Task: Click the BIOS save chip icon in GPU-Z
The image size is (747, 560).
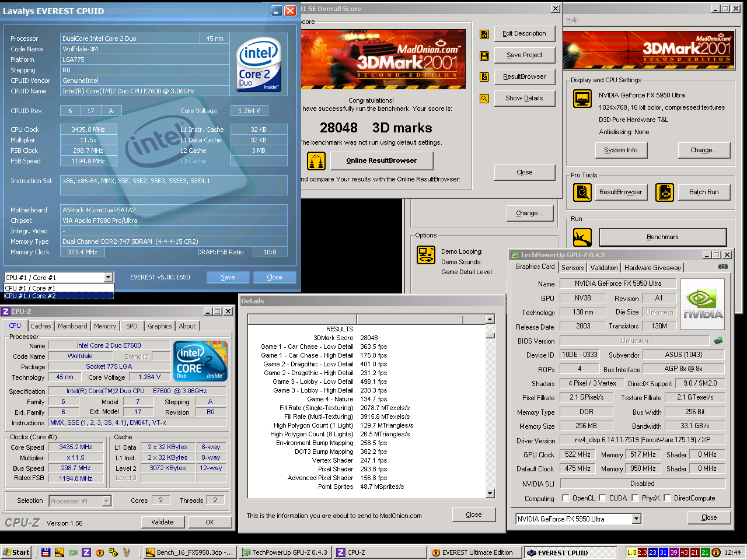Action: pyautogui.click(x=718, y=340)
